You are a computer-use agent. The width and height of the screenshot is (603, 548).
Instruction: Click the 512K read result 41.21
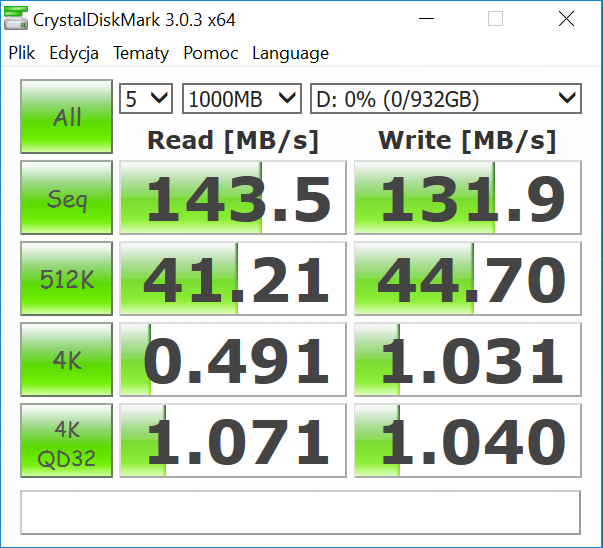(x=233, y=278)
